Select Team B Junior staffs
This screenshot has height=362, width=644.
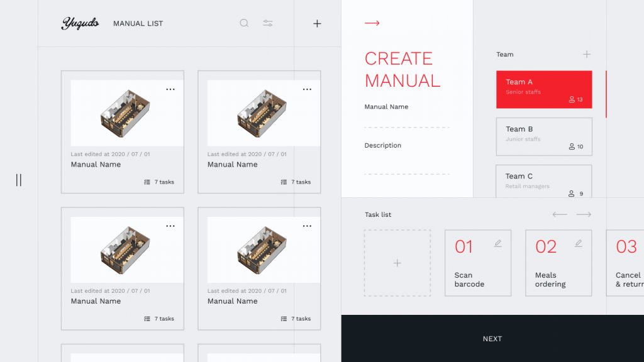coord(544,136)
